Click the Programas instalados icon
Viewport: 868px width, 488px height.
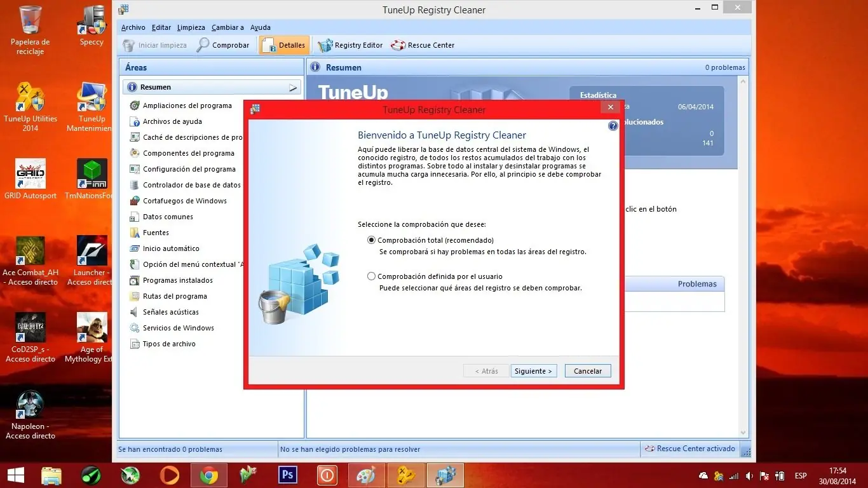[134, 280]
